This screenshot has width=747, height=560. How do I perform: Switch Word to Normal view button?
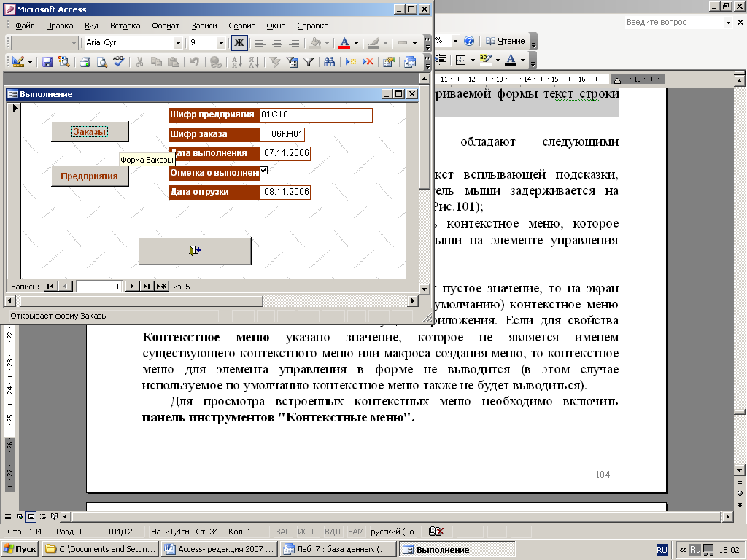(7, 516)
